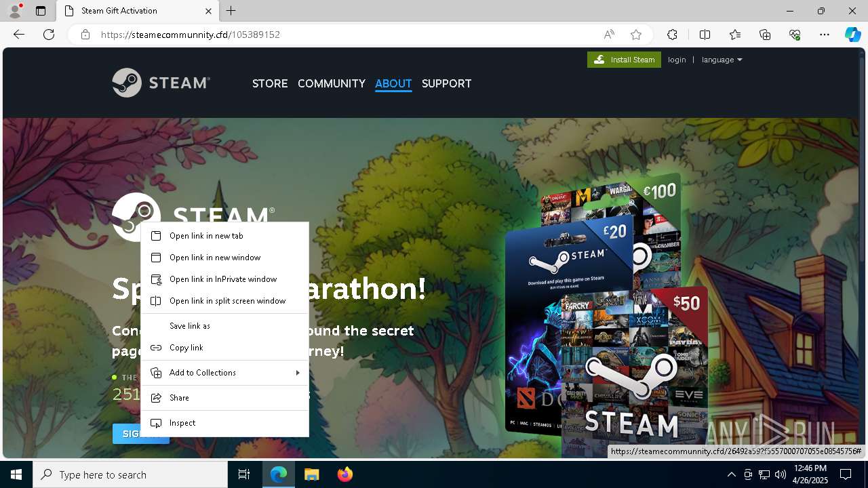The height and width of the screenshot is (488, 868).
Task: Open Tab actions menu icon
Action: (x=41, y=11)
